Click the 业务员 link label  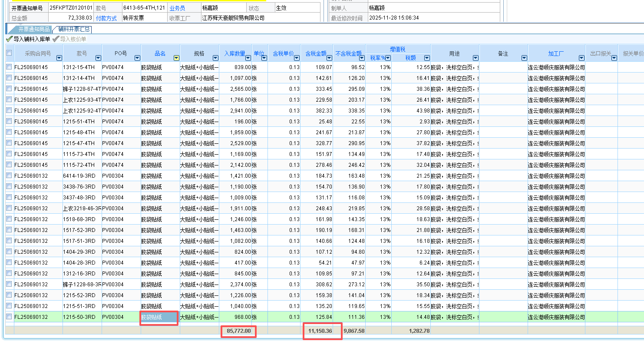click(x=177, y=8)
